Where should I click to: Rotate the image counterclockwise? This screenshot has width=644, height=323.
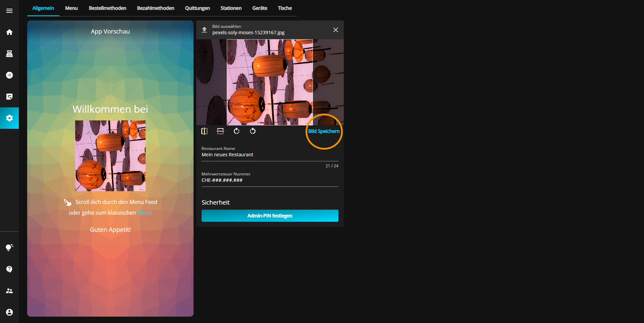coord(253,131)
